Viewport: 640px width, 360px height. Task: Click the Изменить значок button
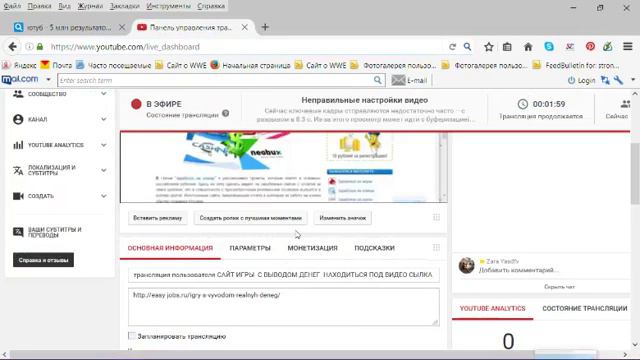[342, 218]
